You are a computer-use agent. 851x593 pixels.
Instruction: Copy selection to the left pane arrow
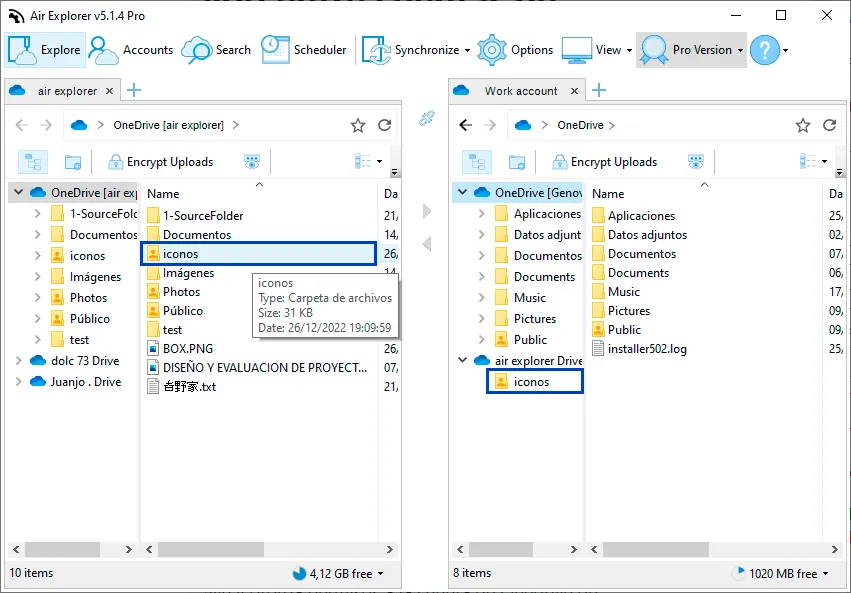click(x=427, y=244)
